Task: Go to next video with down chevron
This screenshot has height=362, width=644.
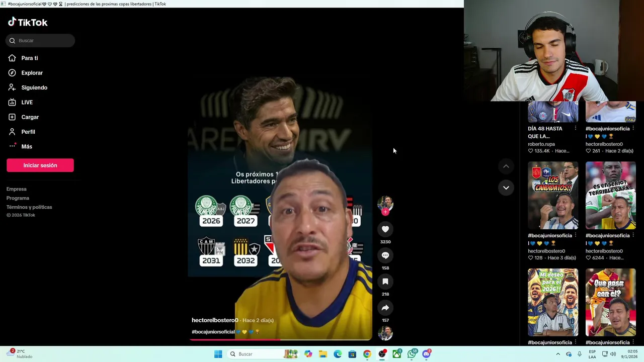Action: tap(506, 188)
